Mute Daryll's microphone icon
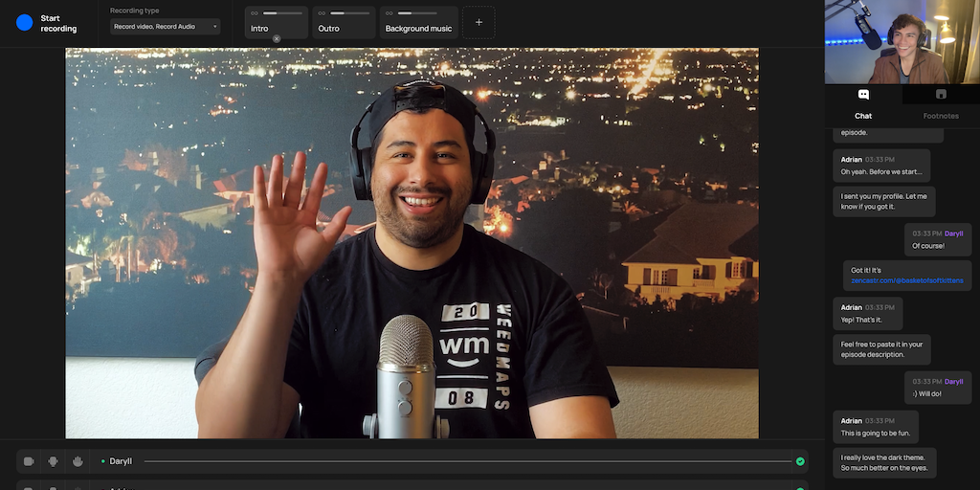 pos(54,461)
